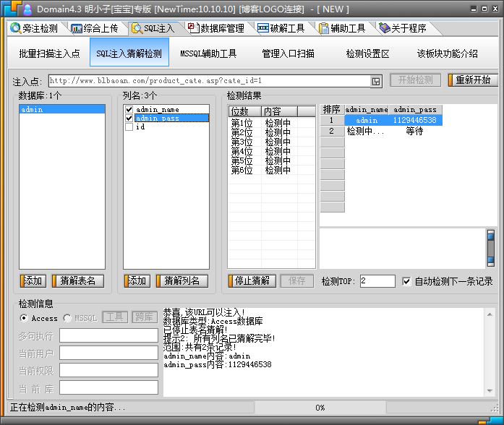
Task: Select row 2 showing 检测中 in results
Action: click(x=381, y=131)
